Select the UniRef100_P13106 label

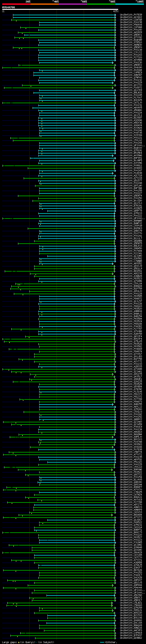click(x=131, y=392)
